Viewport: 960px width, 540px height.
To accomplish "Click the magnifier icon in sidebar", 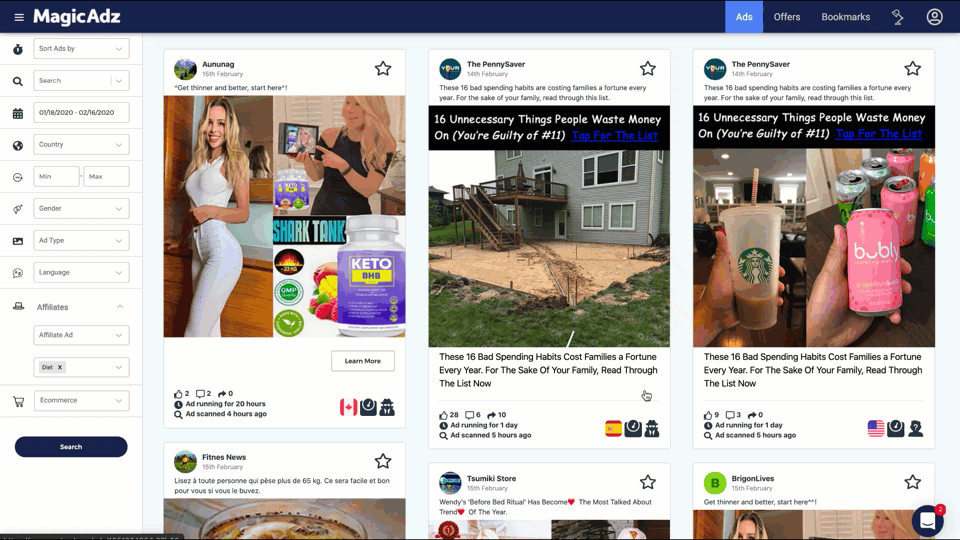I will tap(18, 81).
